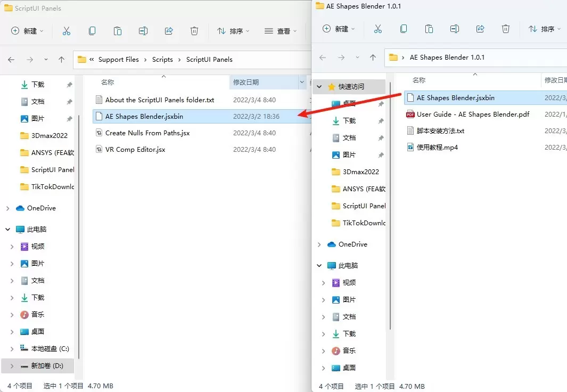Navigate back in ScriptUI Panels window
Viewport: 567px width, 392px height.
point(11,60)
